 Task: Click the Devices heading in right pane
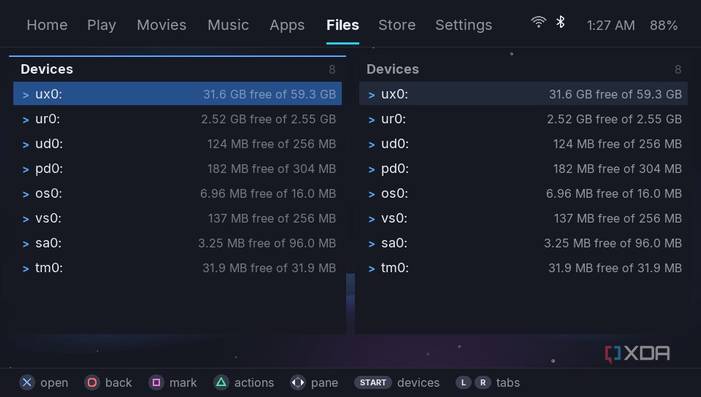[393, 69]
